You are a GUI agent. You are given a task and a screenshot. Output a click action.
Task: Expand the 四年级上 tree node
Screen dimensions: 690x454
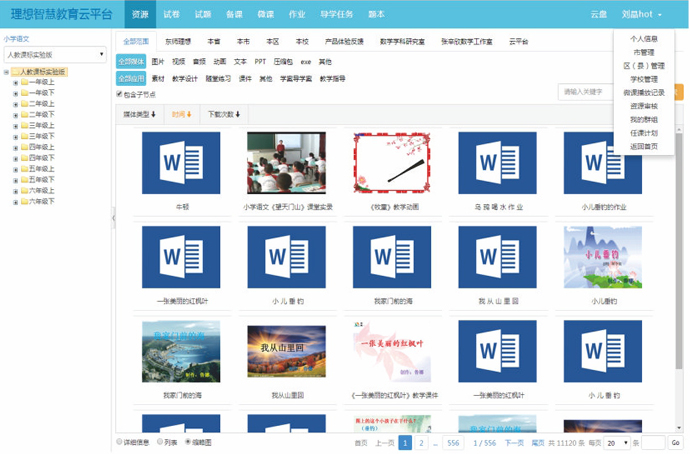15,147
